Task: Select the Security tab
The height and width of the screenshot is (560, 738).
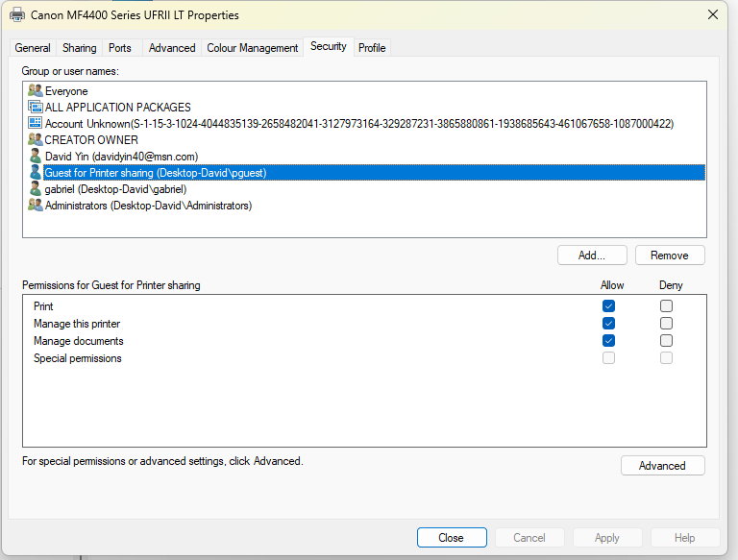Action: tap(328, 47)
